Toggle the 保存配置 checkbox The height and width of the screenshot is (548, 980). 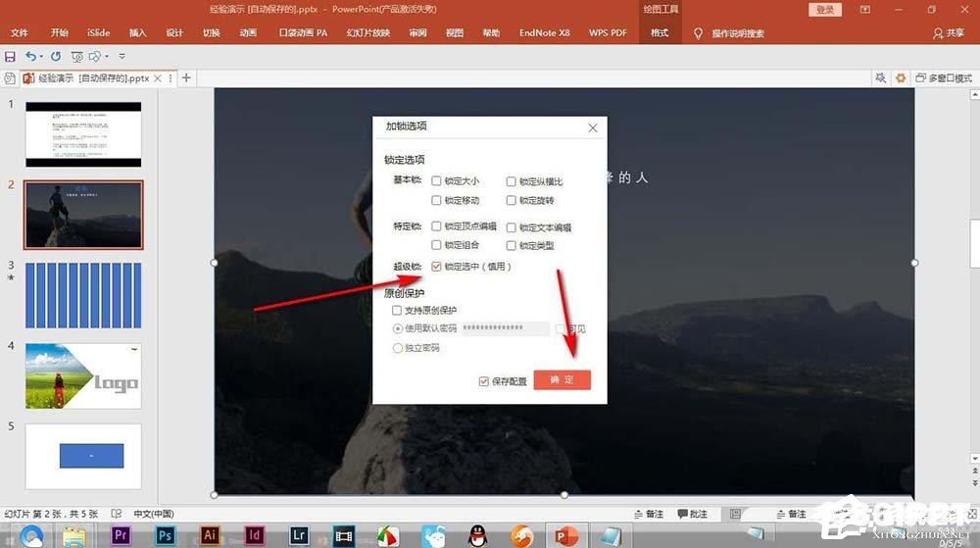tap(484, 381)
